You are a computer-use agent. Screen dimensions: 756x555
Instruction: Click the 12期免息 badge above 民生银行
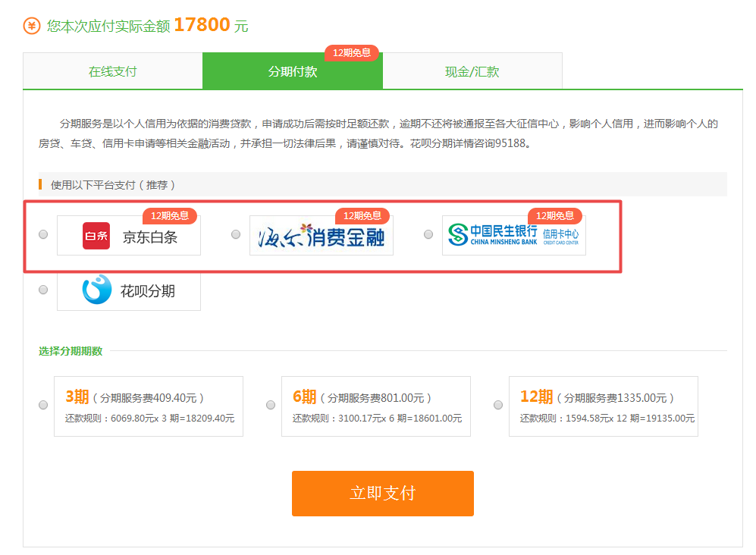555,216
